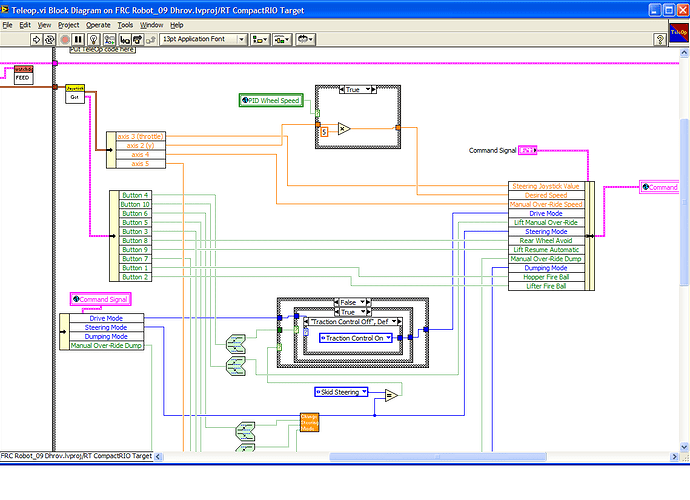The width and height of the screenshot is (690, 500).
Task: Open the File menu
Action: point(7,25)
